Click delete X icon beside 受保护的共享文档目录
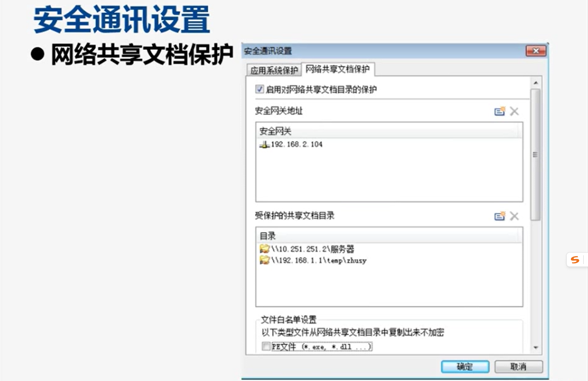Screen dimensions: 588x381 [514, 216]
